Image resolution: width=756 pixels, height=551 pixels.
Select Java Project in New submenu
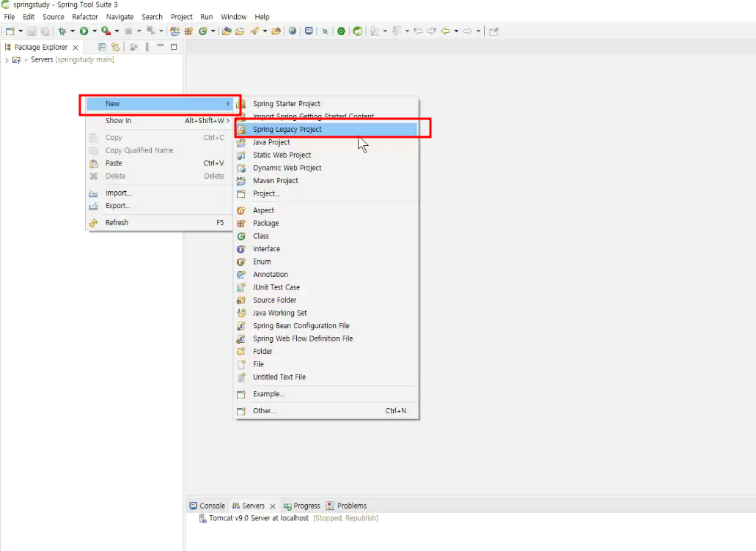pos(326,143)
